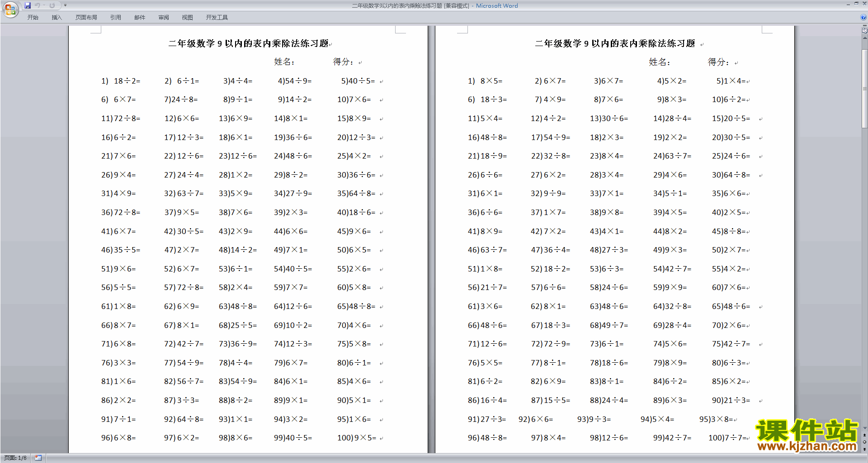
Task: Open the 插入 (Insert) ribbon tab
Action: click(x=57, y=18)
